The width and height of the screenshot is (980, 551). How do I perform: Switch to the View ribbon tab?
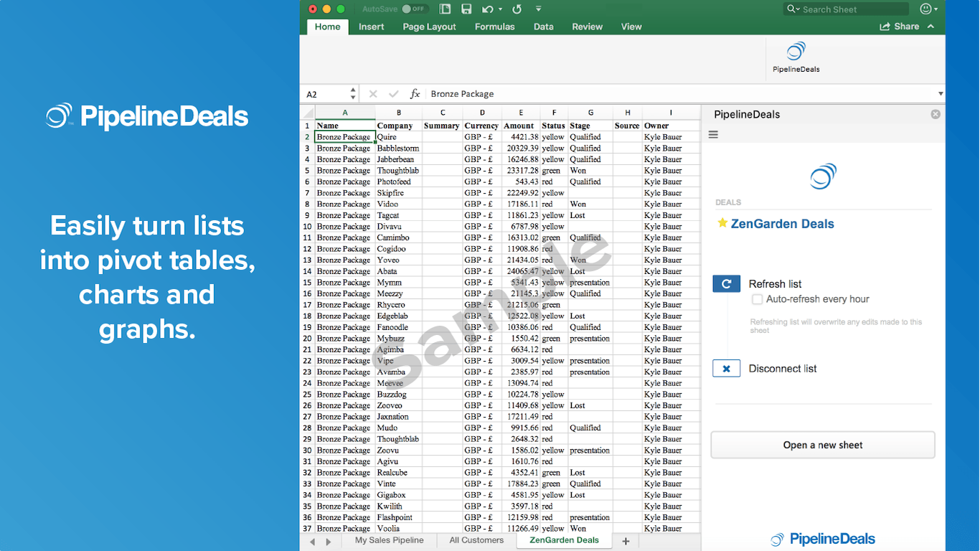pyautogui.click(x=631, y=27)
